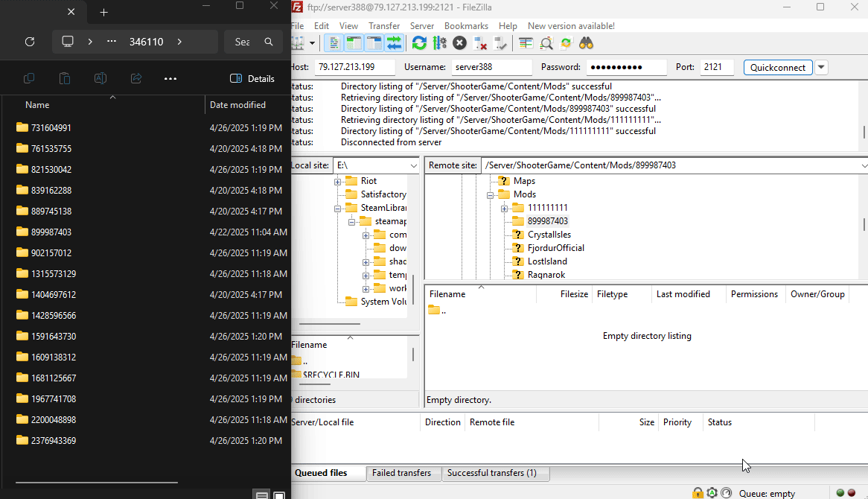
Task: Open the See more (...) menu in Explorer
Action: [170, 79]
